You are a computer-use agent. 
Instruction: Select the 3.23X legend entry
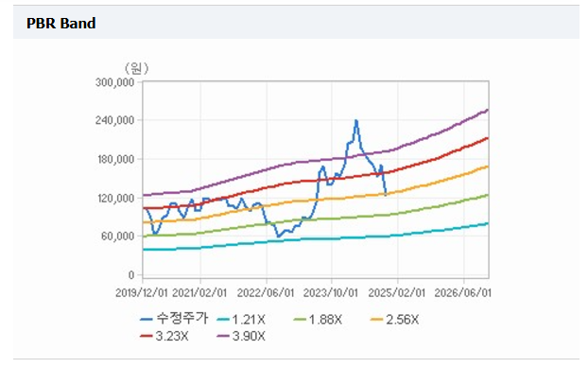tap(164, 336)
